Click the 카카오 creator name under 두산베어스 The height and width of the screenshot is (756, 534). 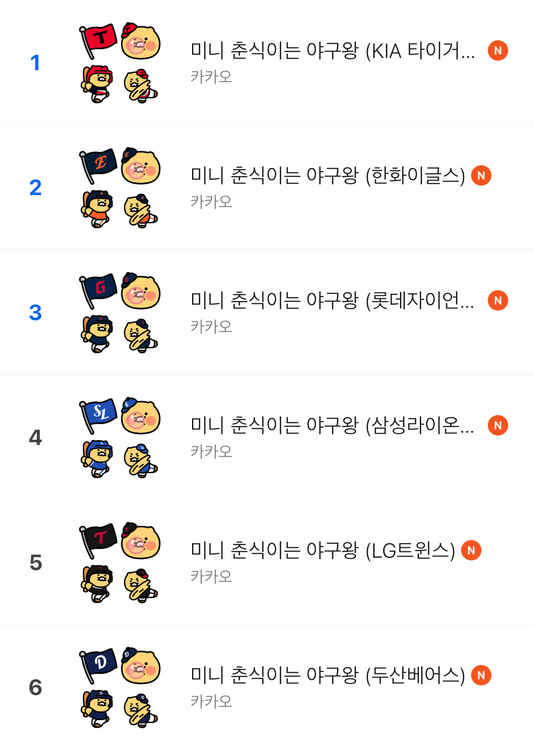pos(211,701)
